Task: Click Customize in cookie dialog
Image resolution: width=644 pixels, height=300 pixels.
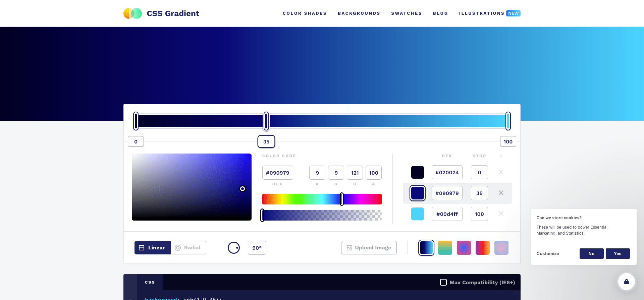Action: pyautogui.click(x=548, y=254)
